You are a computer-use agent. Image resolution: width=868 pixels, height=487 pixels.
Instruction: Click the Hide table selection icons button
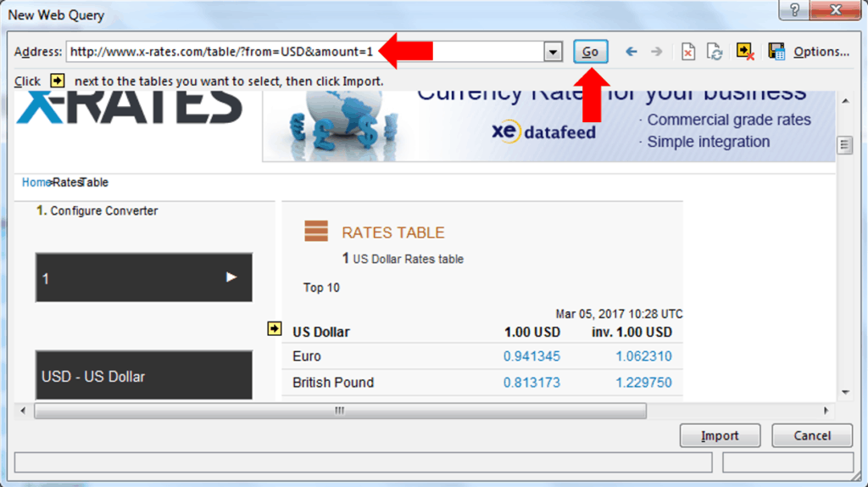pyautogui.click(x=745, y=52)
